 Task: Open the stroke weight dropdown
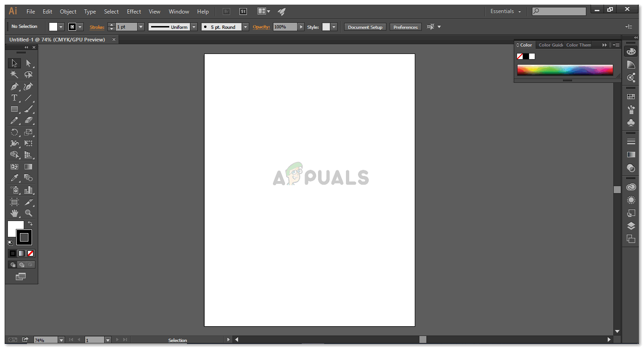point(141,27)
